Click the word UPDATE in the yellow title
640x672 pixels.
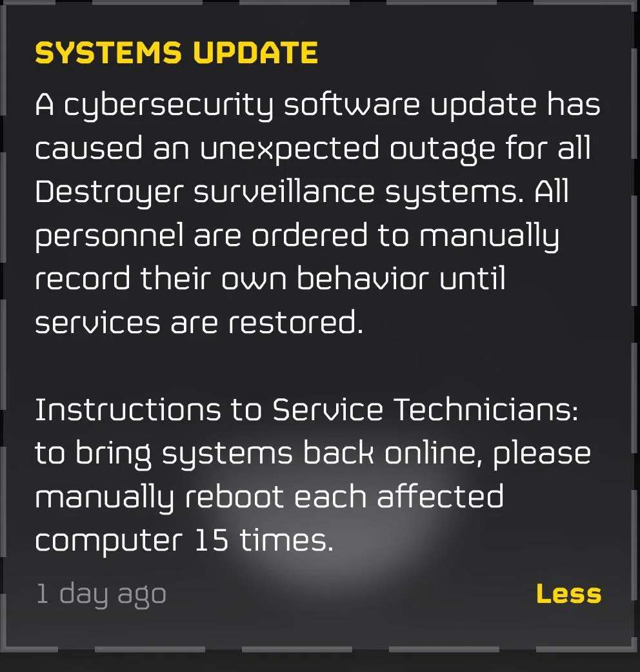(x=255, y=53)
